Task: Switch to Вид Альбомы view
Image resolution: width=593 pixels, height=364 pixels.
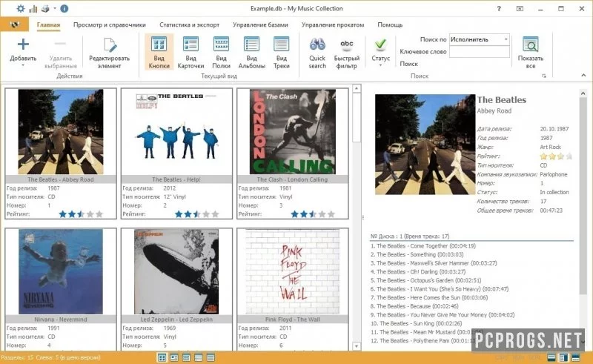Action: point(251,53)
